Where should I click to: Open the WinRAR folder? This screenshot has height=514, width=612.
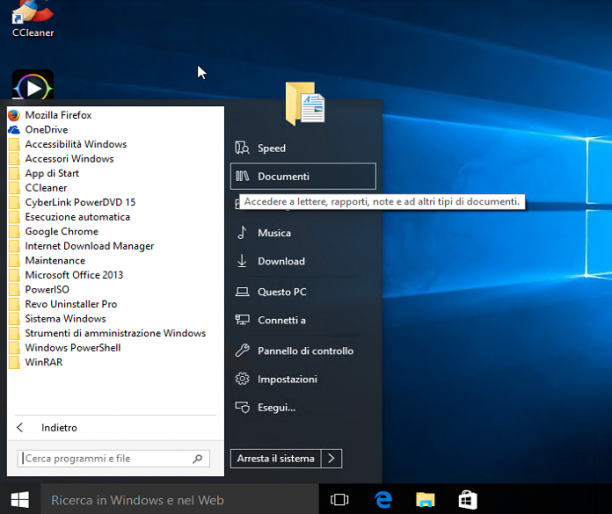click(36, 362)
